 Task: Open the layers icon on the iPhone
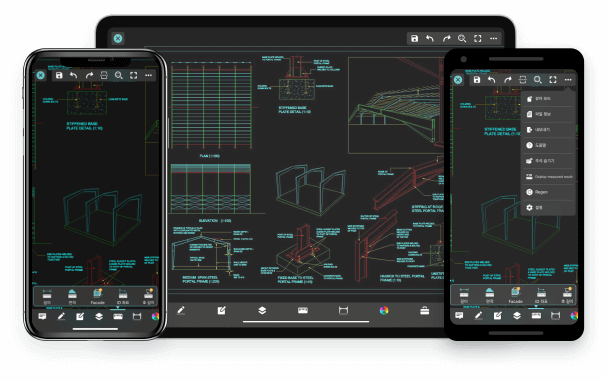(x=99, y=316)
